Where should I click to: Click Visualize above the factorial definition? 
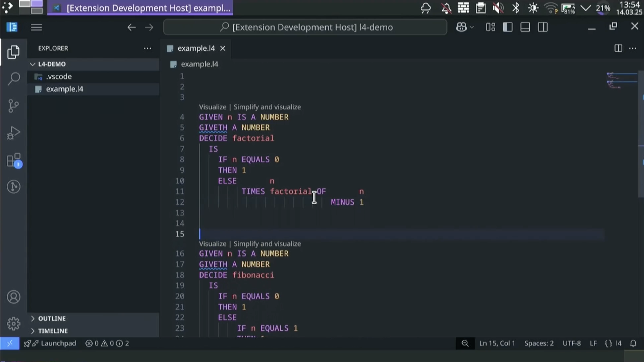[x=212, y=107]
